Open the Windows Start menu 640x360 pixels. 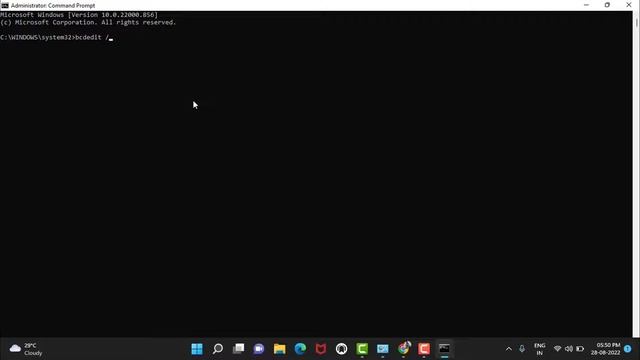(x=197, y=349)
